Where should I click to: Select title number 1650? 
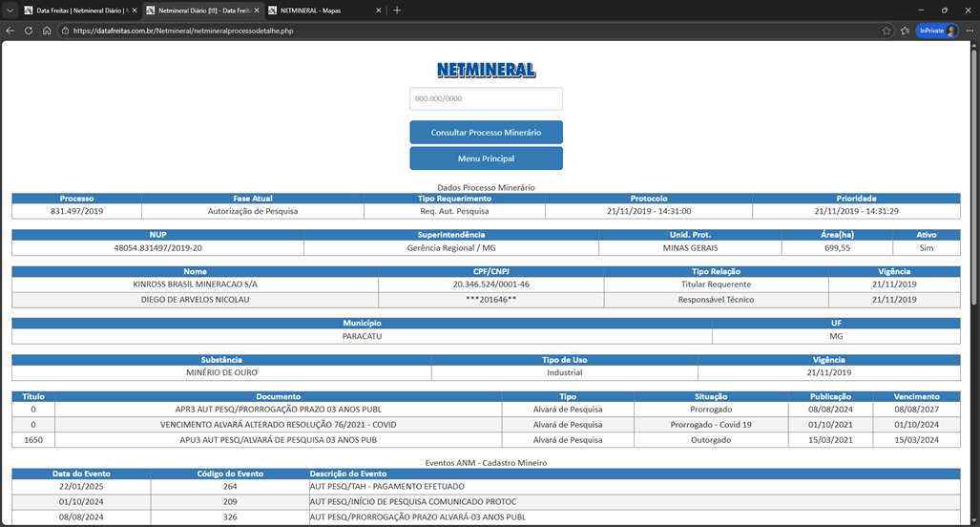click(33, 440)
